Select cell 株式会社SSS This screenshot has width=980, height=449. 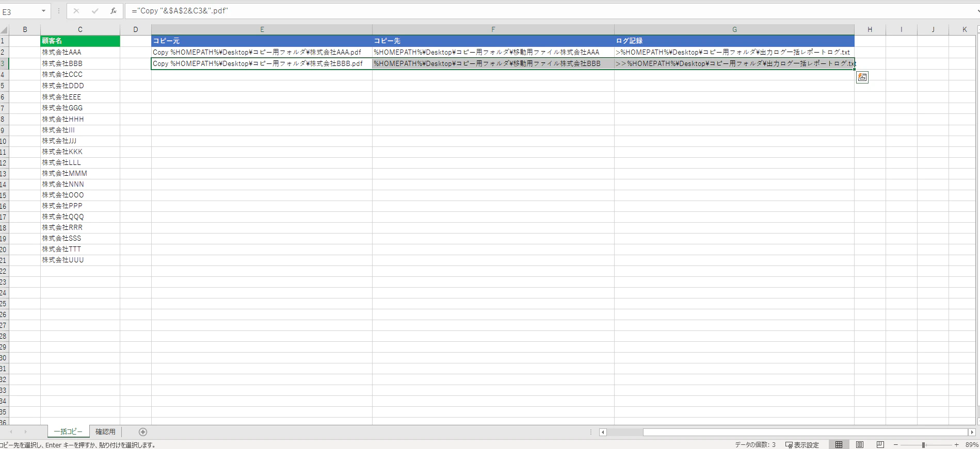(80, 238)
